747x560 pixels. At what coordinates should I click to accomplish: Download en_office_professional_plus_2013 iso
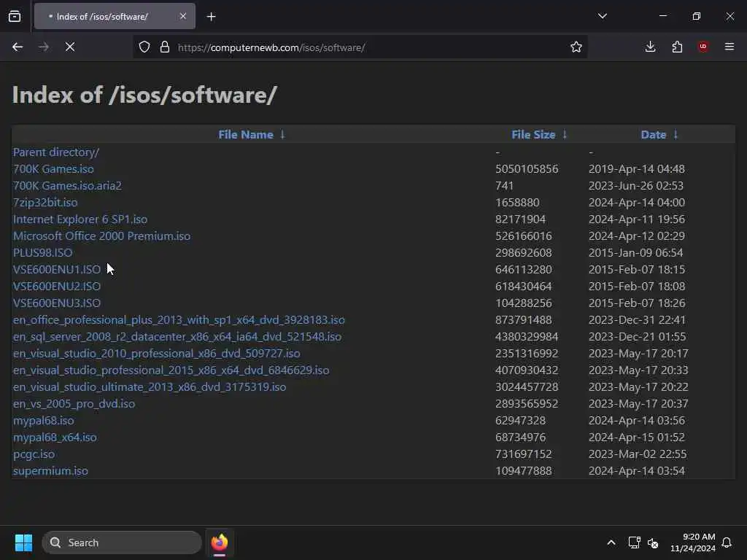[179, 319]
